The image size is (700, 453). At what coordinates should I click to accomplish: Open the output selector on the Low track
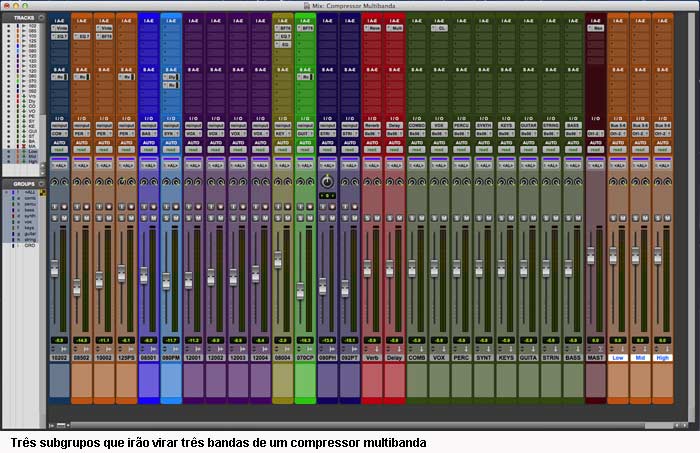tap(618, 133)
